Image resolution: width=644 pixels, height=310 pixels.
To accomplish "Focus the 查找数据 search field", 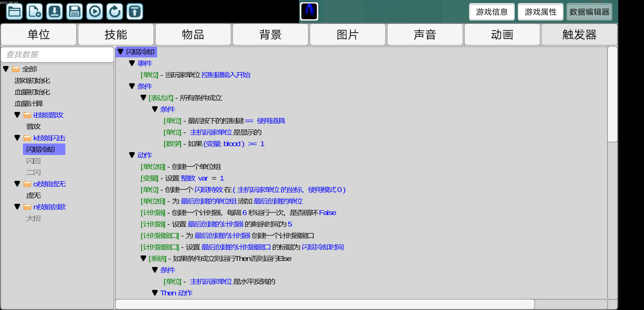I will pyautogui.click(x=57, y=54).
